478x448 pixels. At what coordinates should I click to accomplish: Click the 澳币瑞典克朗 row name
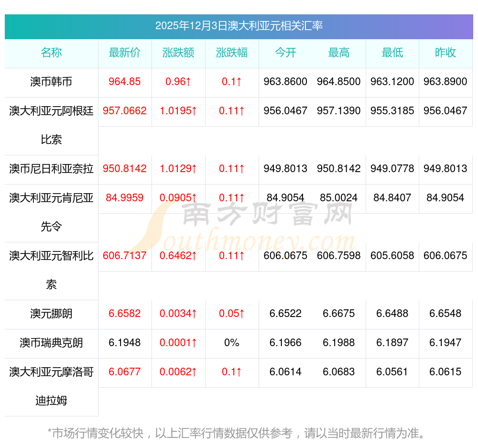point(51,343)
